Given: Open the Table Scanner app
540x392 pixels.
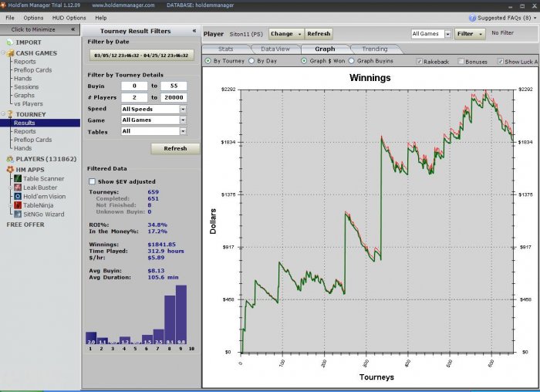Looking at the screenshot, I should [43, 178].
